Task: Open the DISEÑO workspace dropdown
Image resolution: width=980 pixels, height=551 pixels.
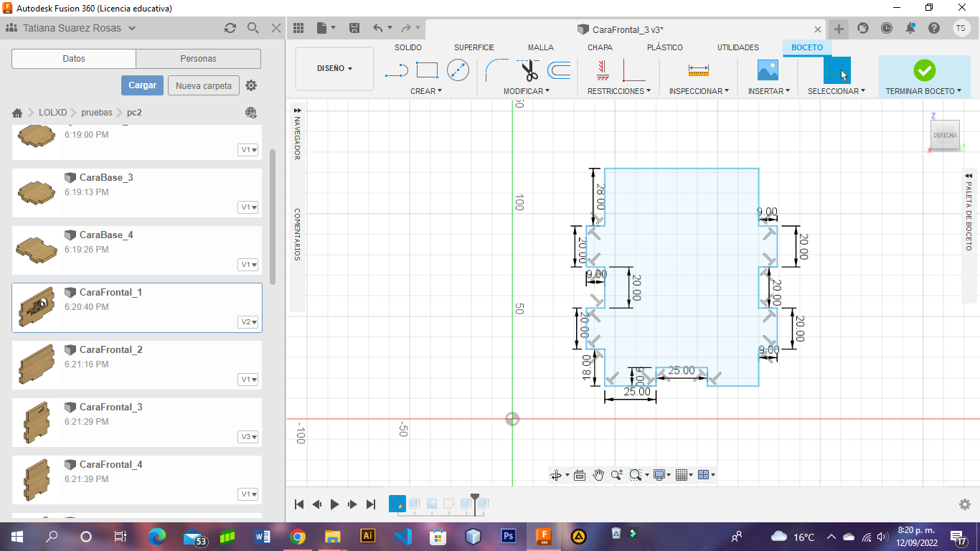Action: pos(335,69)
